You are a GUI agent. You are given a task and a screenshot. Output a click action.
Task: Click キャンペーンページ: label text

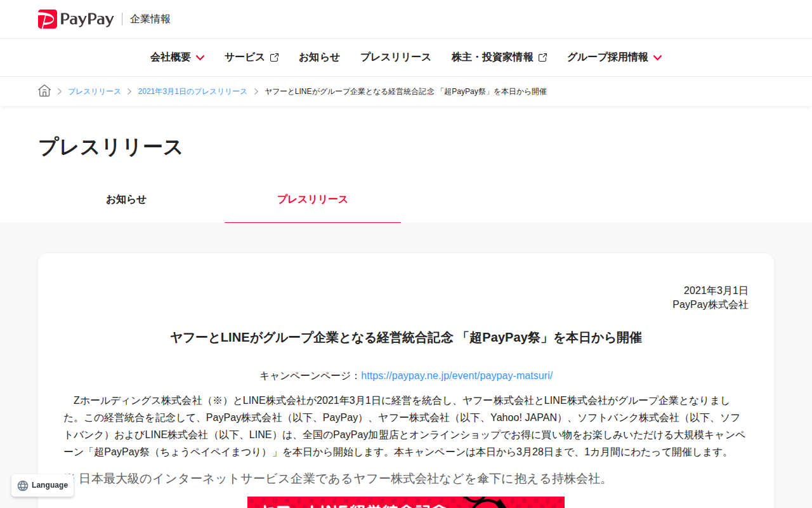click(310, 375)
